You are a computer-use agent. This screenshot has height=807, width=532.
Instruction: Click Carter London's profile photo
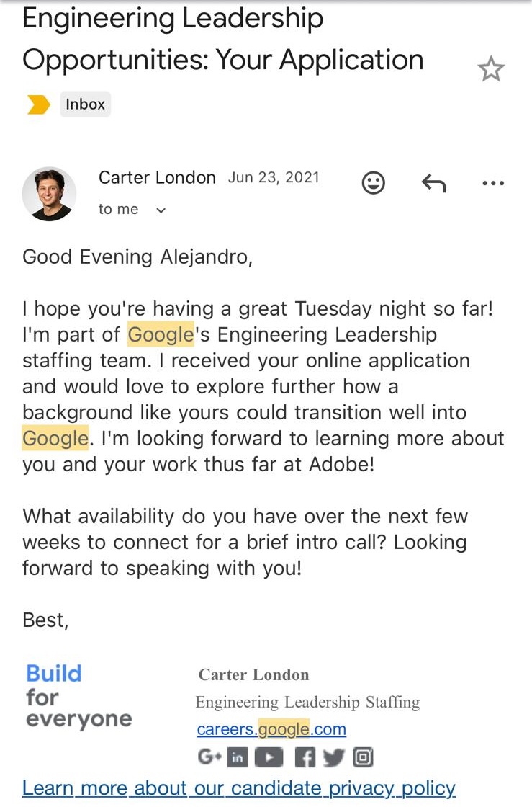pyautogui.click(x=49, y=193)
